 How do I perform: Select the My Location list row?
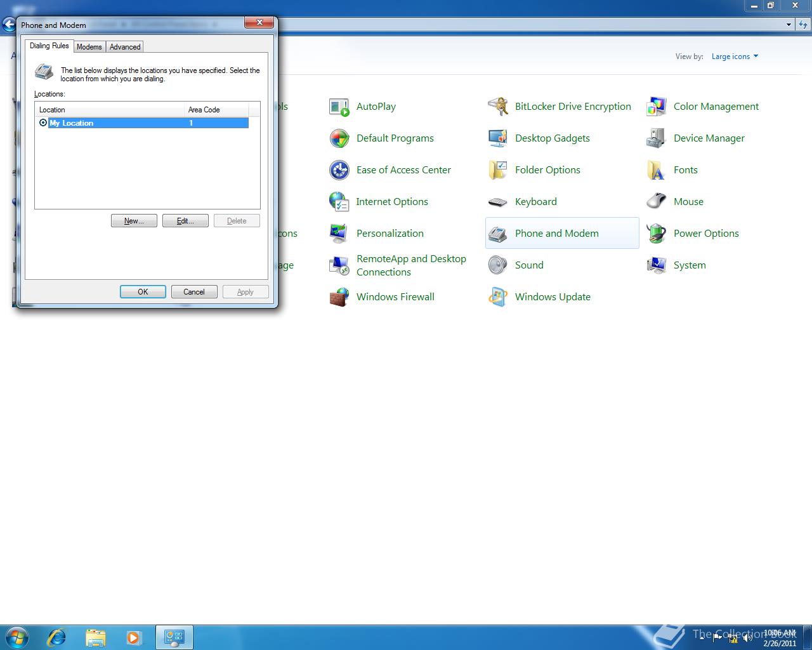pyautogui.click(x=143, y=123)
